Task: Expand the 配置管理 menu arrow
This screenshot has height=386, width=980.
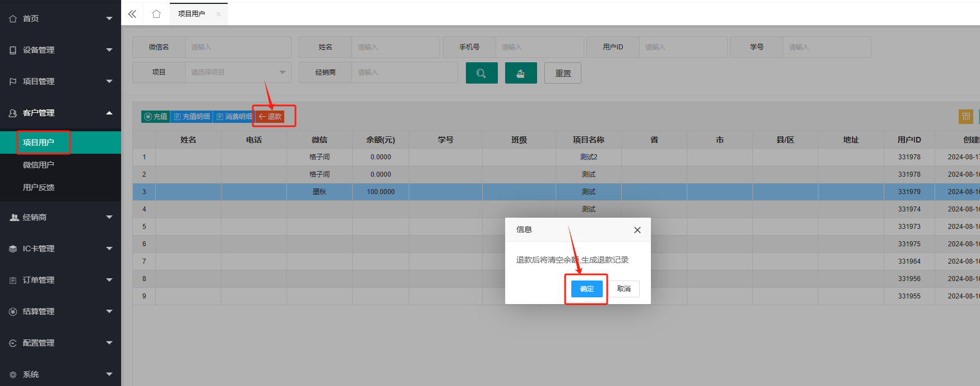Action: click(109, 343)
